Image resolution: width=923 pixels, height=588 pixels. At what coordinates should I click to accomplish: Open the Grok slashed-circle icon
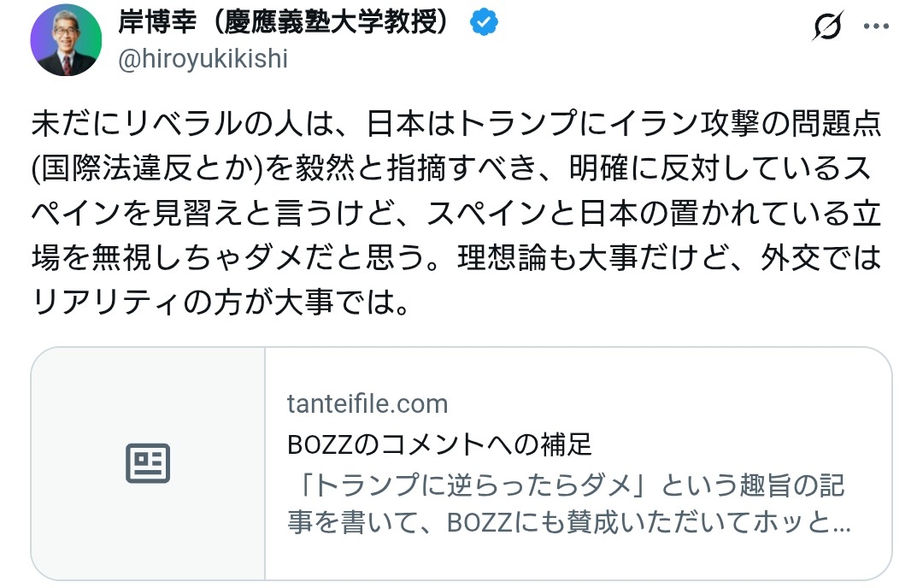click(x=826, y=27)
